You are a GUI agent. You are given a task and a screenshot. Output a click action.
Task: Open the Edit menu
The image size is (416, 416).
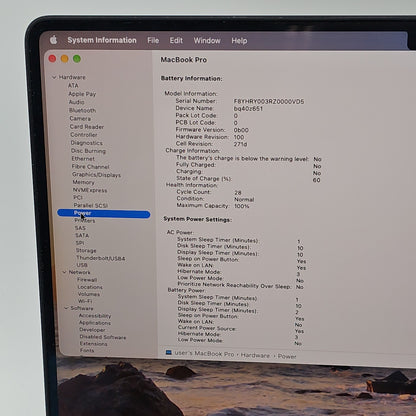pos(176,41)
